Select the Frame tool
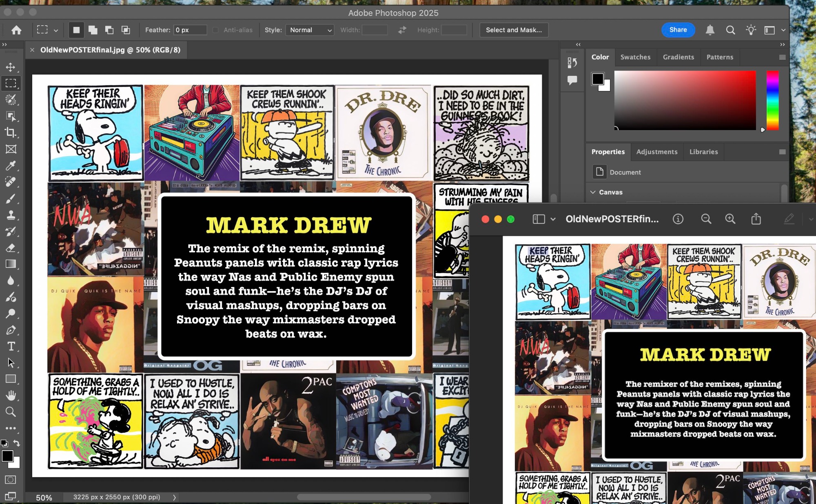This screenshot has height=504, width=816. click(11, 149)
